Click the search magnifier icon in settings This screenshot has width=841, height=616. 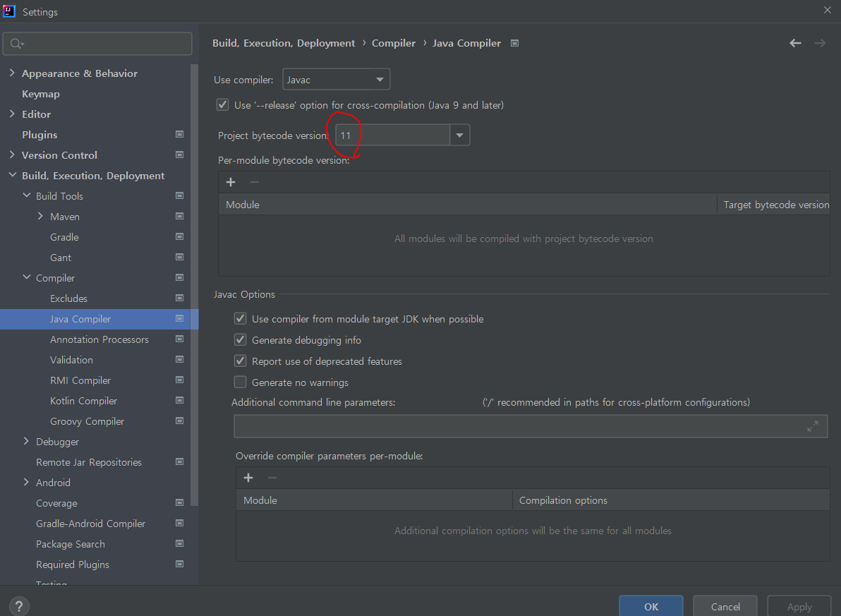pyautogui.click(x=17, y=44)
